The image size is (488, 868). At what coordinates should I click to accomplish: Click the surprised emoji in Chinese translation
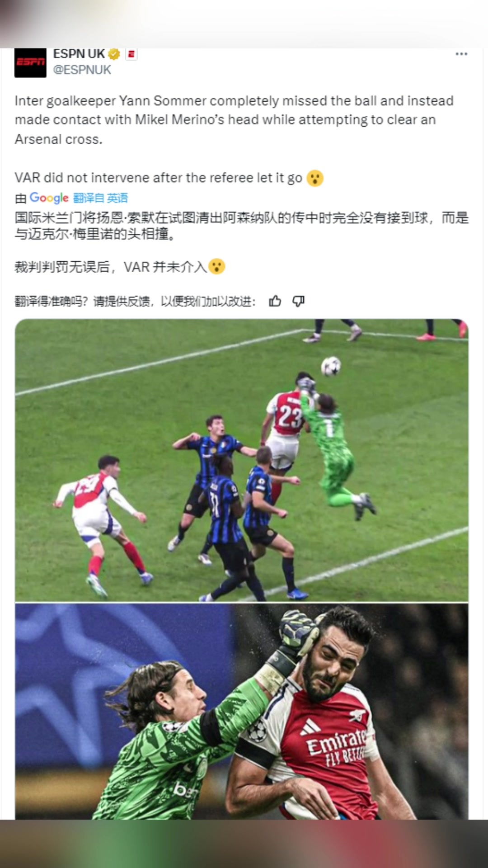pyautogui.click(x=217, y=267)
